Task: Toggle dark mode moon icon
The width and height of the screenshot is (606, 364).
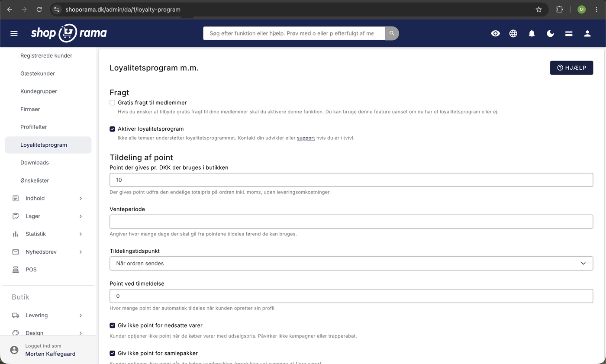Action: [550, 33]
